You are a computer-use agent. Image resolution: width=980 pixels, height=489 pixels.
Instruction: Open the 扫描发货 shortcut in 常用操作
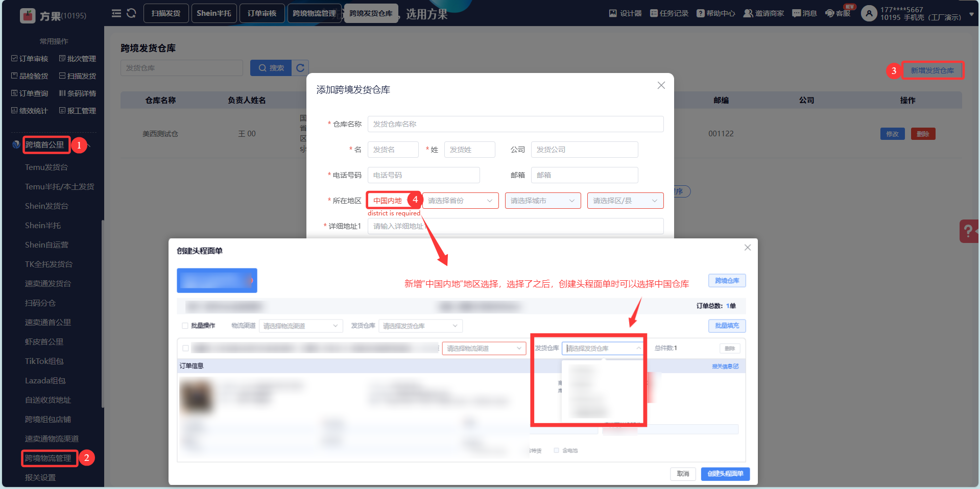[x=78, y=76]
